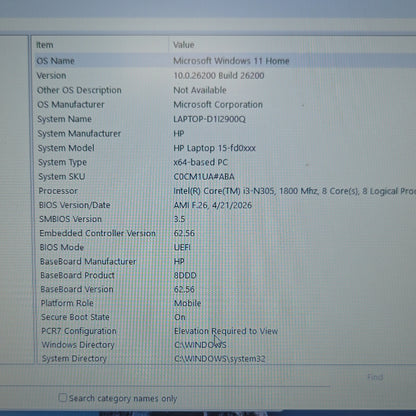Check the Search category names only box
Image resolution: width=416 pixels, height=416 pixels.
[63, 397]
